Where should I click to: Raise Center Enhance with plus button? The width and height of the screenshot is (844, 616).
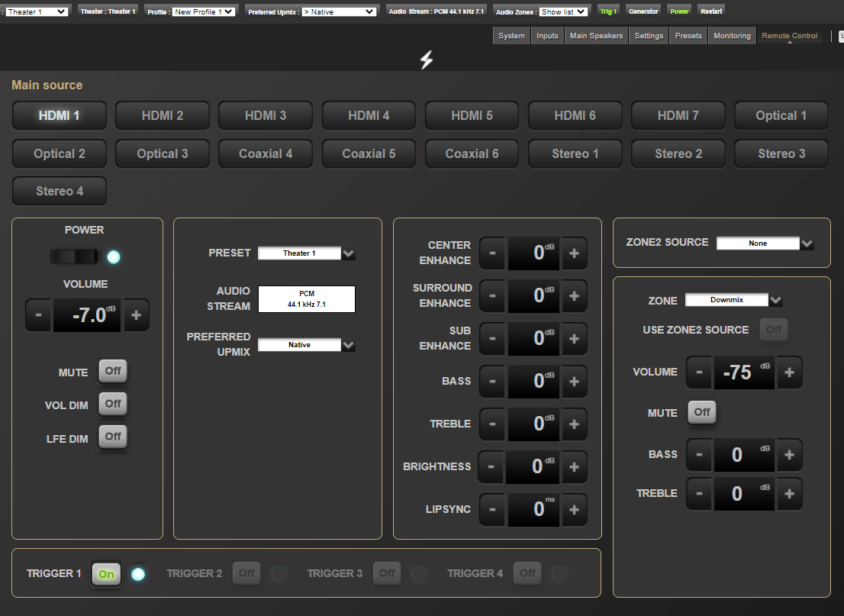(x=574, y=253)
